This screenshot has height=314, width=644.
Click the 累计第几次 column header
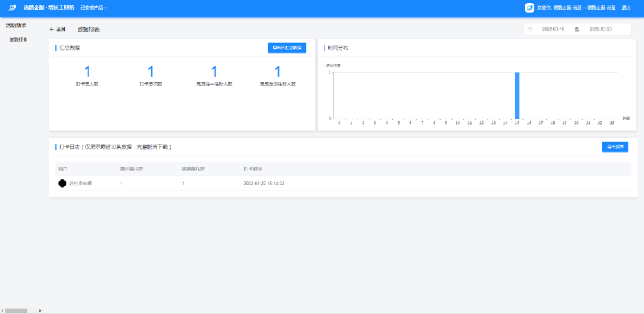(x=131, y=169)
